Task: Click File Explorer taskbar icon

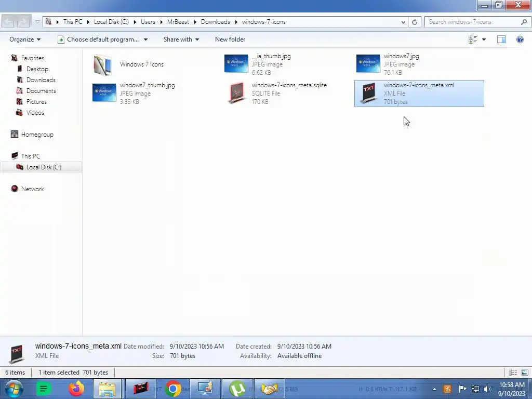Action: click(x=107, y=389)
